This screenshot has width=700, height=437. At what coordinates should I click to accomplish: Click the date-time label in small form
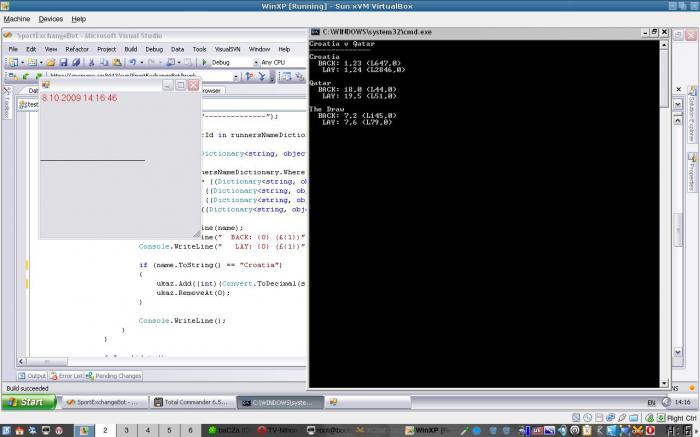click(79, 98)
